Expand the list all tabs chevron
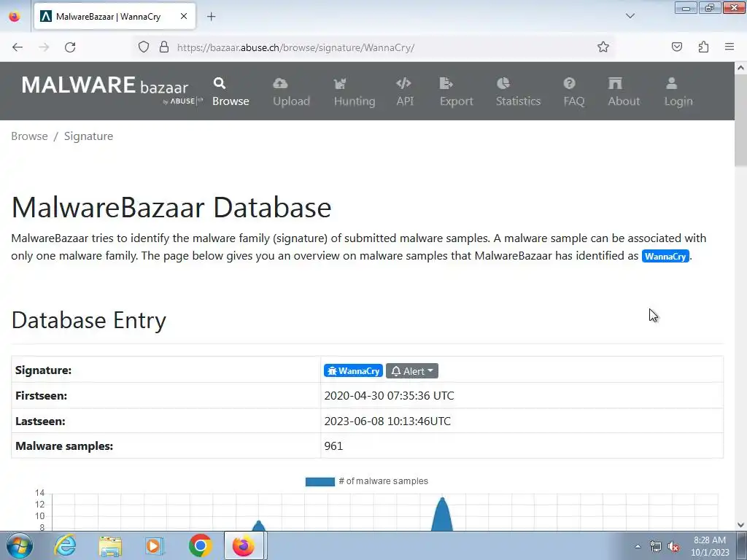The height and width of the screenshot is (560, 747). point(630,16)
